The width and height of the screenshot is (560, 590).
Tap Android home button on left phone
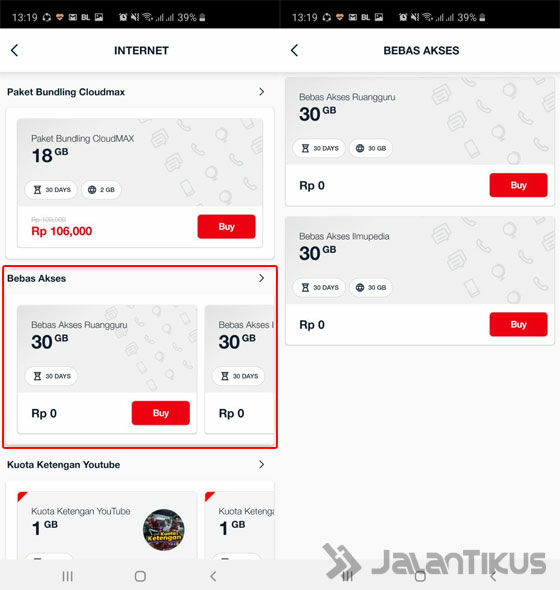[140, 576]
